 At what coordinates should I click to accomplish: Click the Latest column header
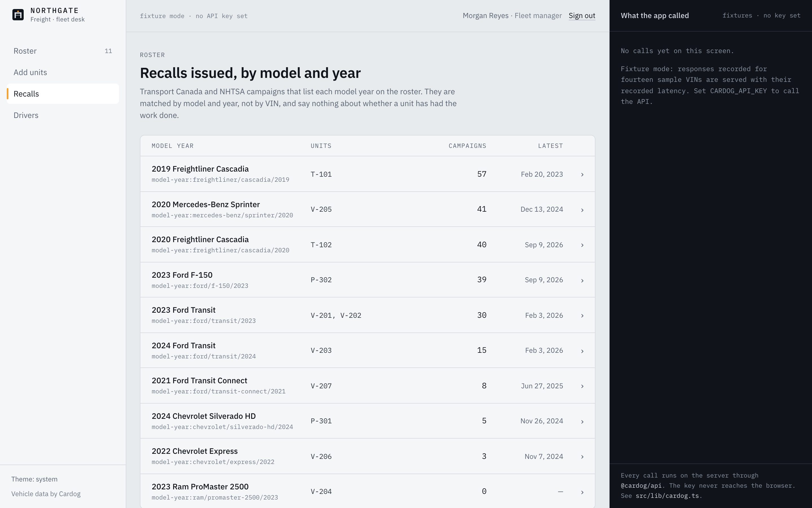pyautogui.click(x=551, y=146)
